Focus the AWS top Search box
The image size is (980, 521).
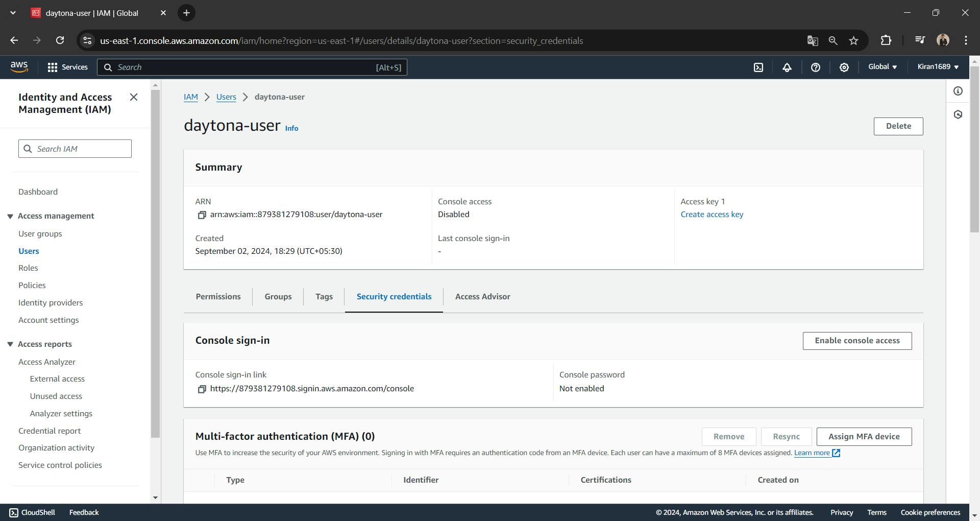[252, 67]
